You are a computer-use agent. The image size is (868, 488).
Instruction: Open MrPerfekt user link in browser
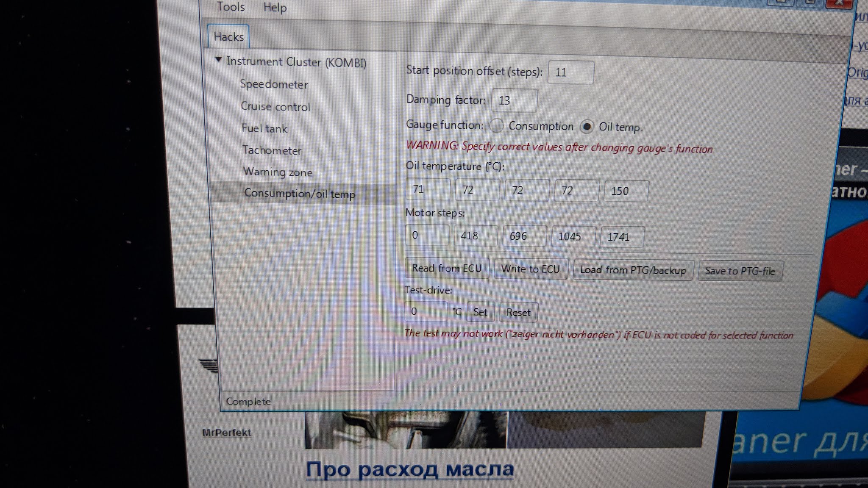click(x=227, y=433)
